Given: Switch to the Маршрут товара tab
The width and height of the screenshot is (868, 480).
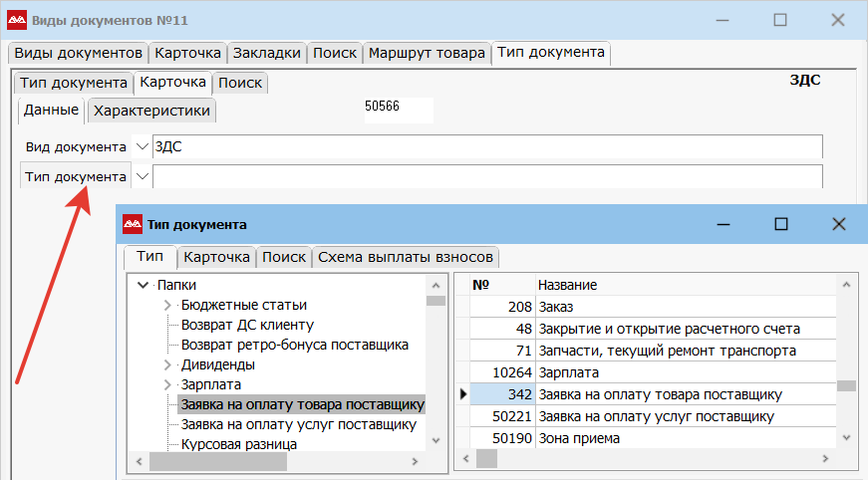Looking at the screenshot, I should click(x=428, y=53).
